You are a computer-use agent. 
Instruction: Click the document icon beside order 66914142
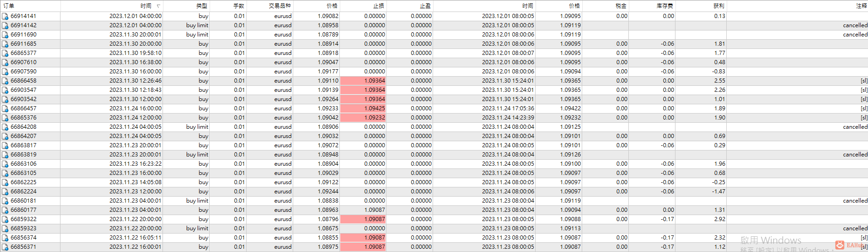click(5, 25)
